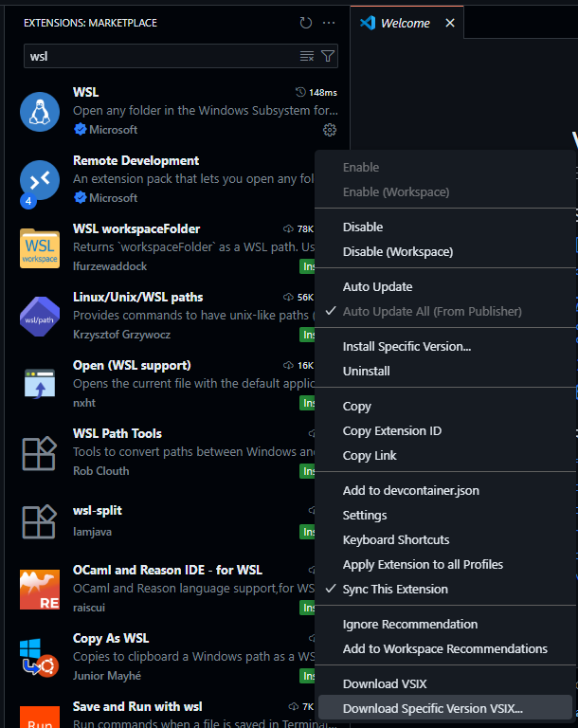Choose Apply Extension to all Profiles
Screen dimensions: 578x728
pos(443,565)
